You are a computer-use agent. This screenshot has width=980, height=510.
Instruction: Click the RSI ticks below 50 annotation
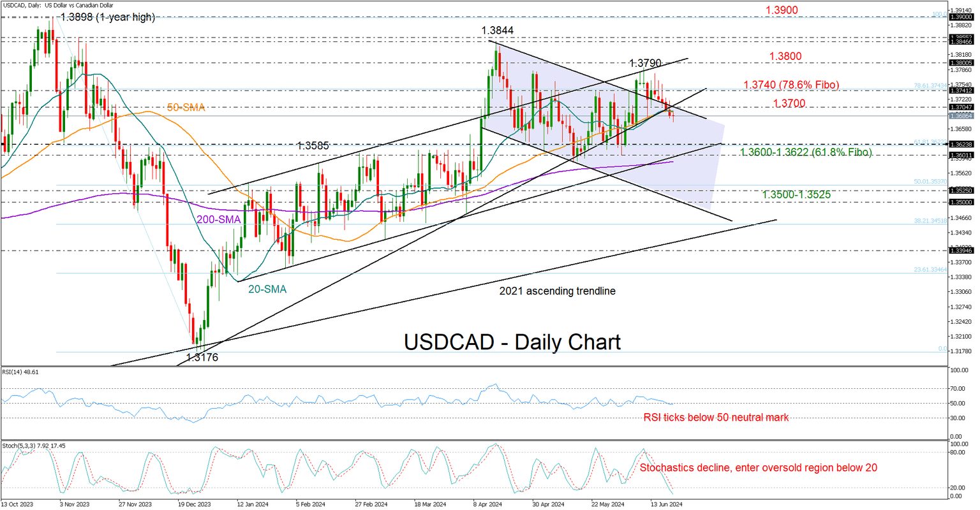(x=715, y=418)
